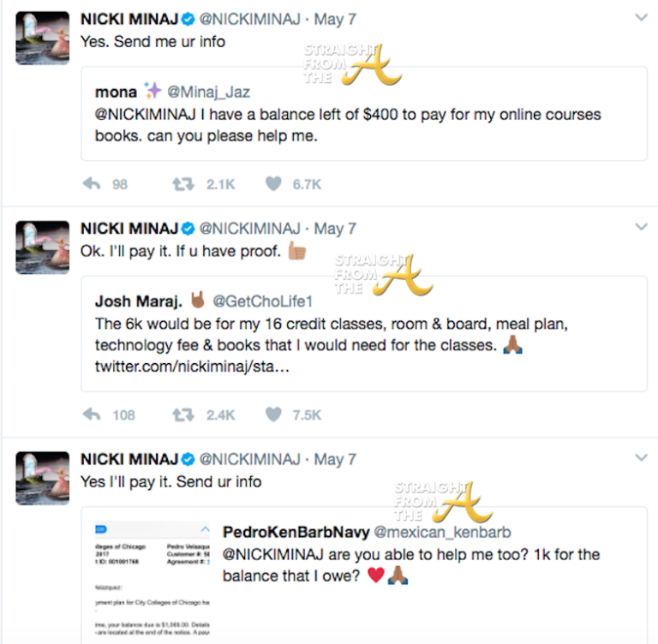
Task: Open Nicki Minaj's avatar on the first tweet
Action: tap(42, 37)
